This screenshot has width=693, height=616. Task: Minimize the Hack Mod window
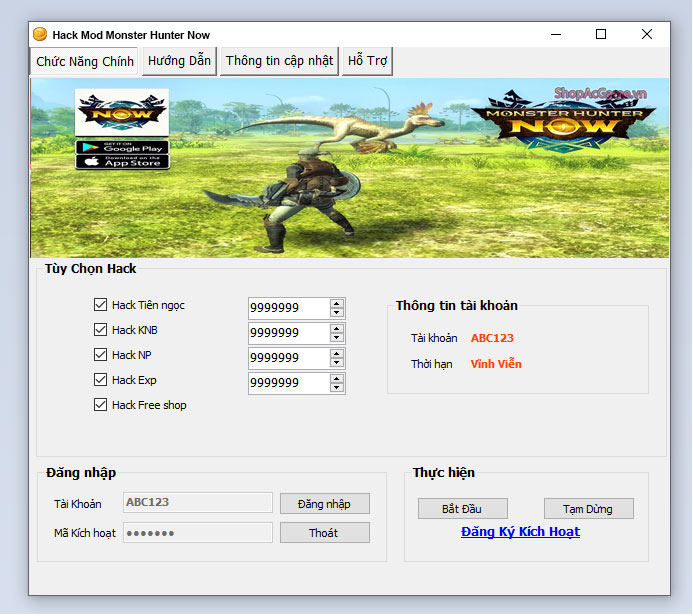pos(556,34)
